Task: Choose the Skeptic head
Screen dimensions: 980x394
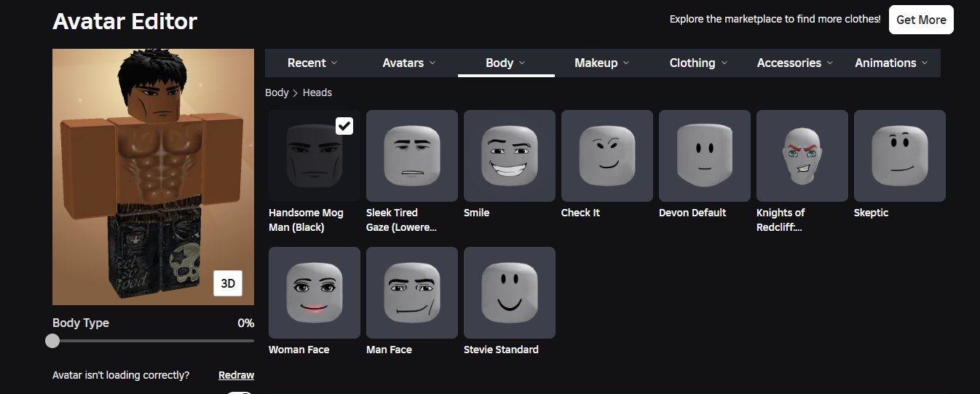Action: tap(900, 156)
